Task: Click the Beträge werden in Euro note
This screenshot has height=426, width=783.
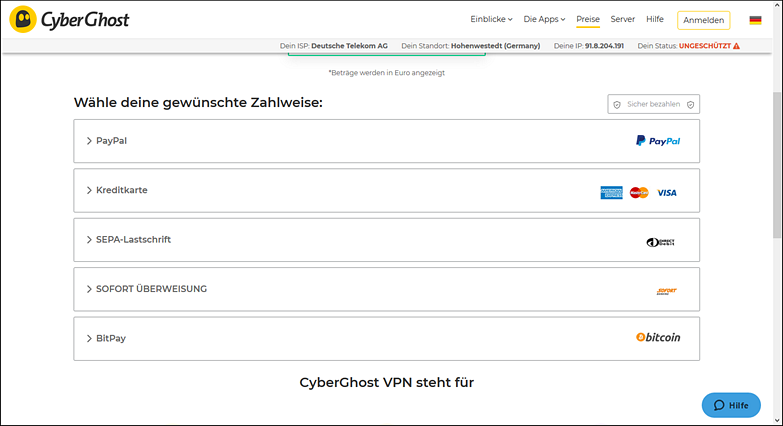Action: (387, 73)
